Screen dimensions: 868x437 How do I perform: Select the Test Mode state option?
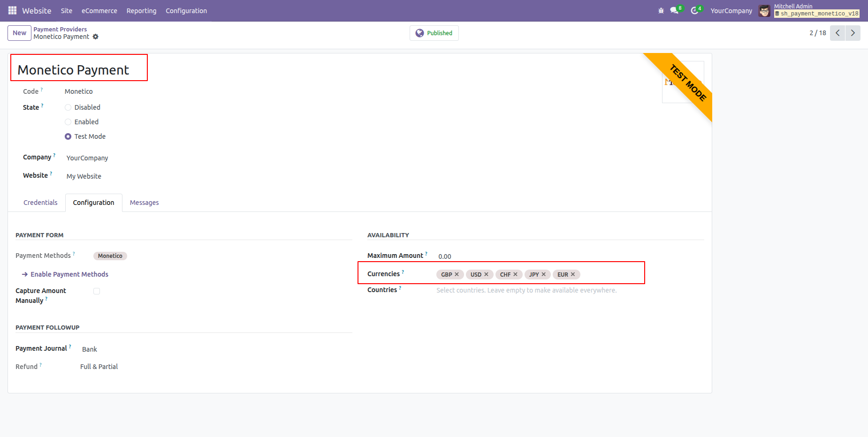point(68,136)
